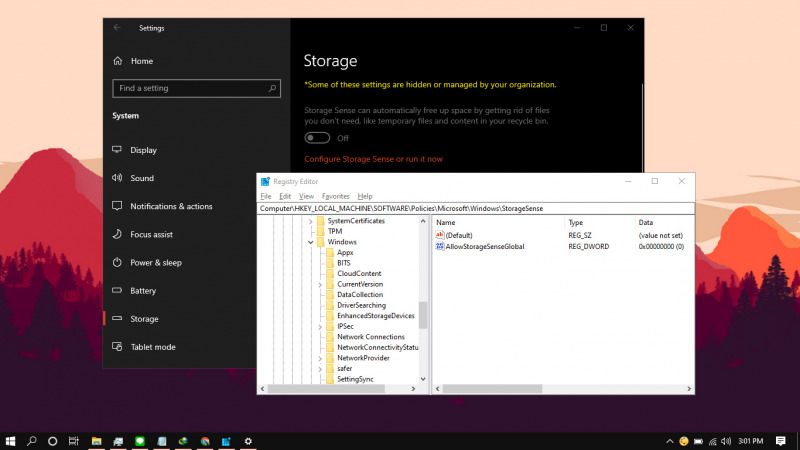Image resolution: width=800 pixels, height=450 pixels.
Task: Open Notifications & actions settings
Action: (171, 206)
